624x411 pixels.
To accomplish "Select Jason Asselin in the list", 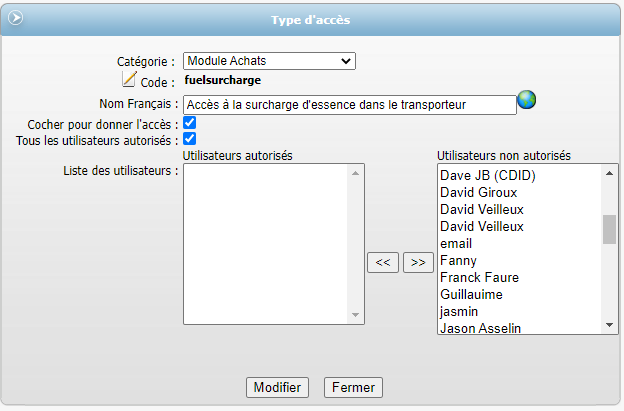I will point(480,328).
